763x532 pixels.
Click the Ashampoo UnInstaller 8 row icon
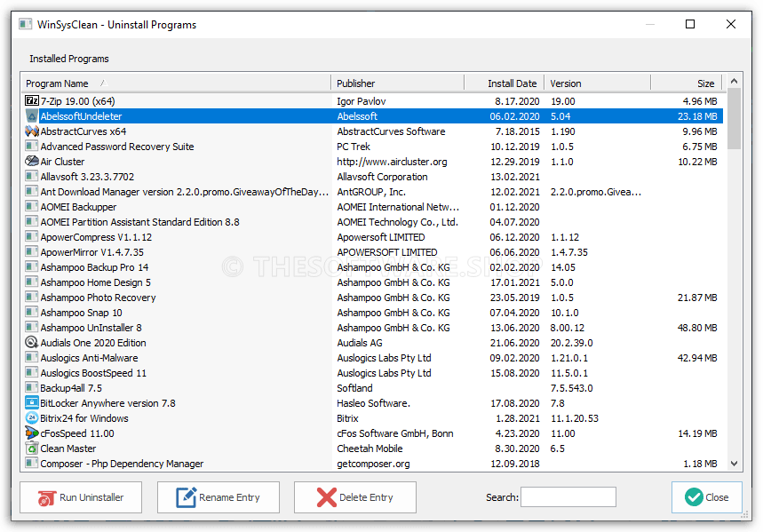32,327
